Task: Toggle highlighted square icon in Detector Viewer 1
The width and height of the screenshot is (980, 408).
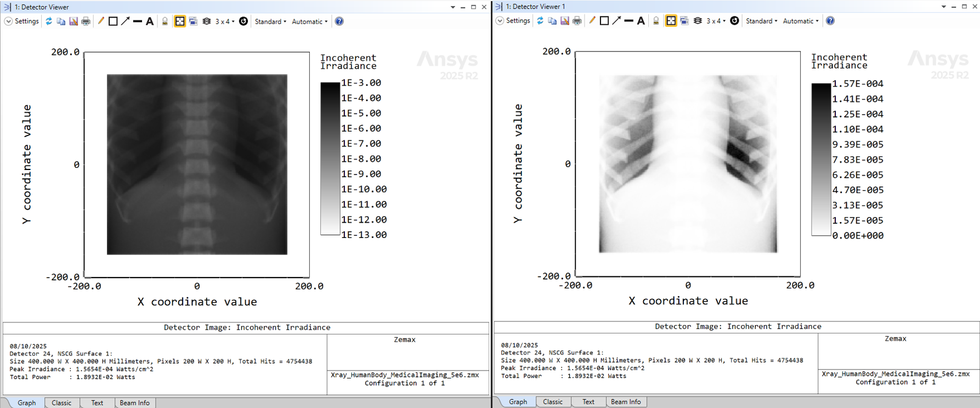Action: [671, 21]
